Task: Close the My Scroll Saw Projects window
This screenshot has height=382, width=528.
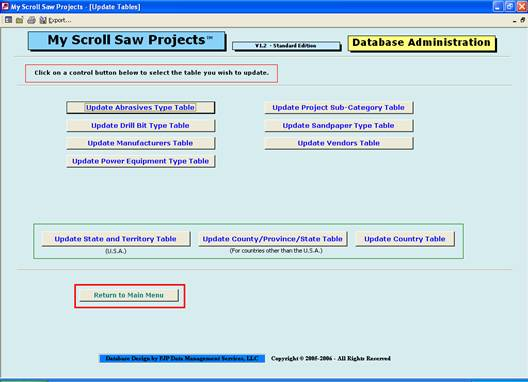Action: [x=522, y=6]
